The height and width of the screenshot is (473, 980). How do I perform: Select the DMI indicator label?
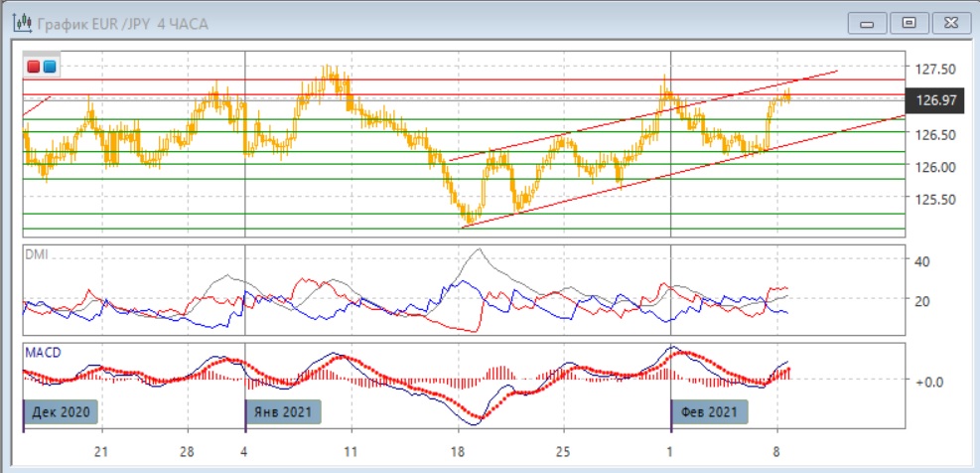[36, 255]
